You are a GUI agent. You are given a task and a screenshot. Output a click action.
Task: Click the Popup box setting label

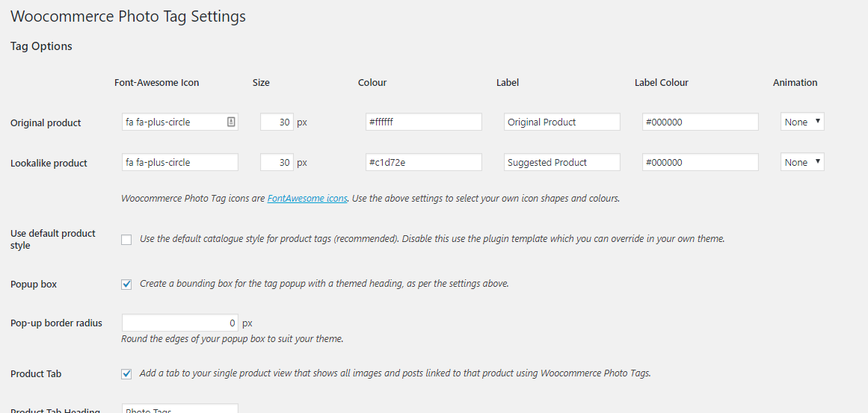coord(34,285)
